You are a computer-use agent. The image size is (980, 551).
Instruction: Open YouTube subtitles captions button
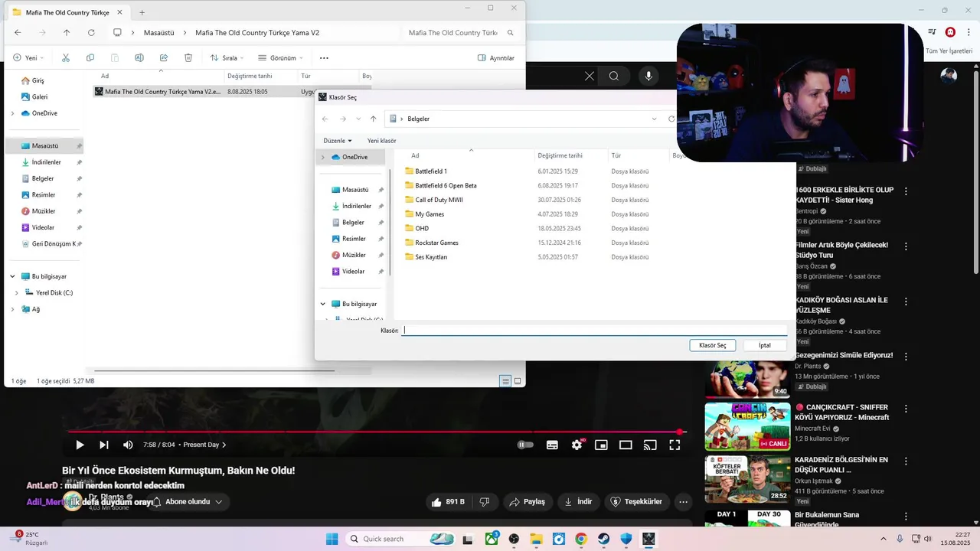552,445
